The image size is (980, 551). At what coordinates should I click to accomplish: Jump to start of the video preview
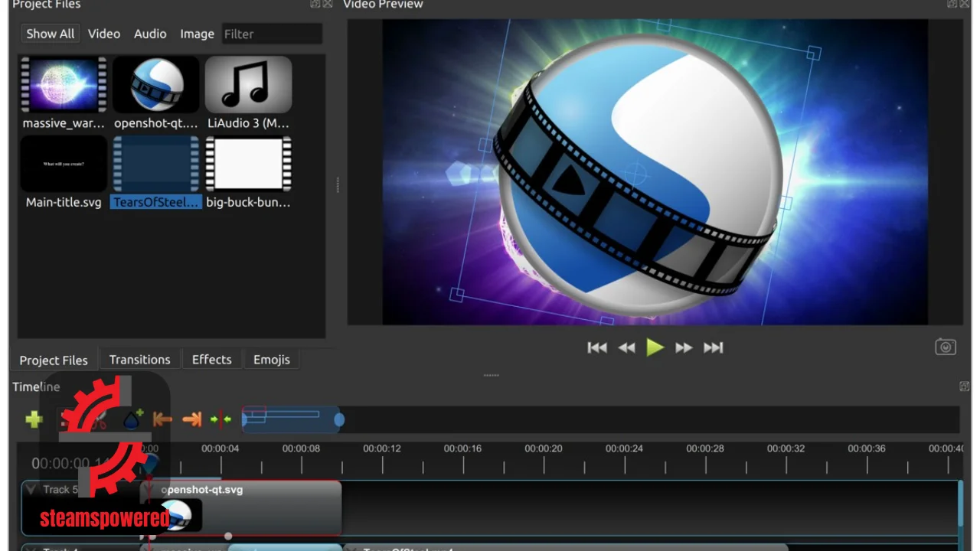tap(597, 347)
